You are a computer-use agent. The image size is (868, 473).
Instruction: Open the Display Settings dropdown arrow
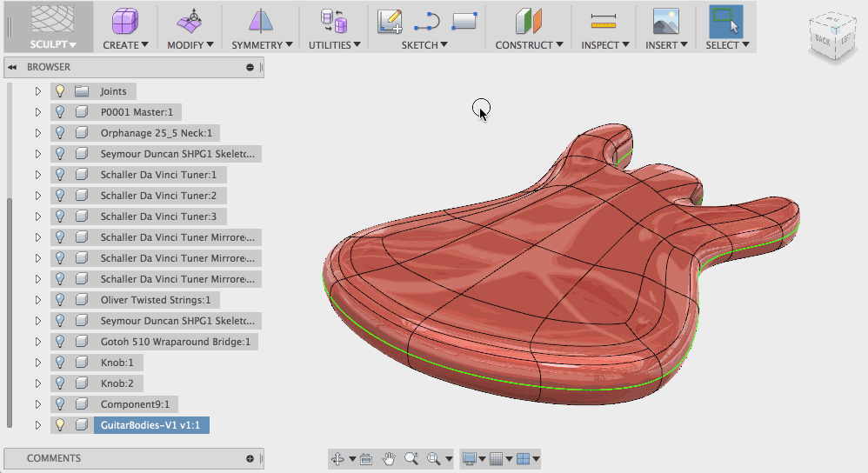[x=482, y=459]
